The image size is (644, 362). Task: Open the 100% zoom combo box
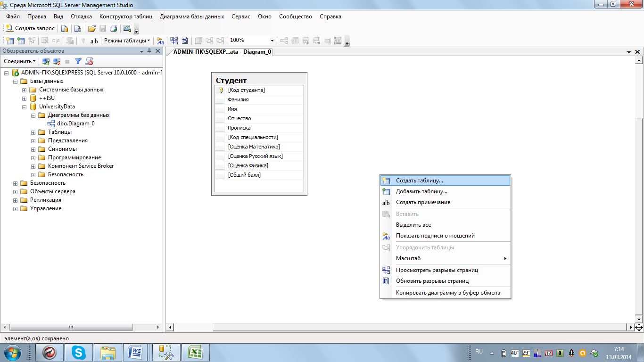point(252,41)
